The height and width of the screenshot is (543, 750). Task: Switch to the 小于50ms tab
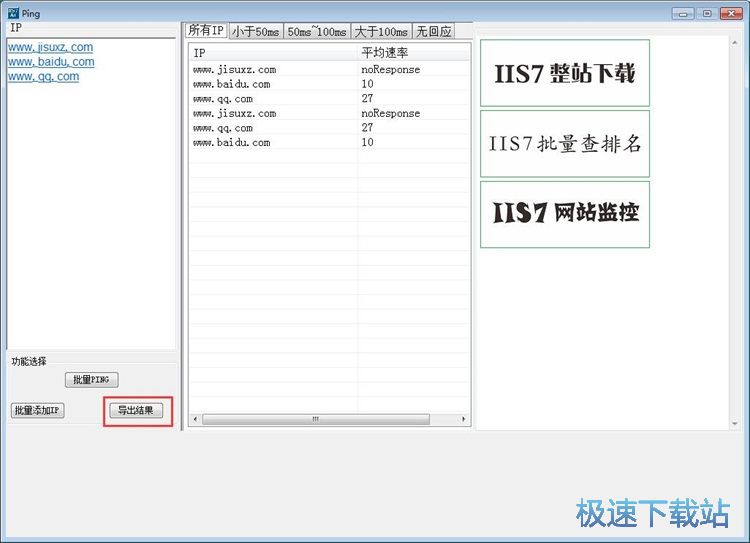click(256, 32)
